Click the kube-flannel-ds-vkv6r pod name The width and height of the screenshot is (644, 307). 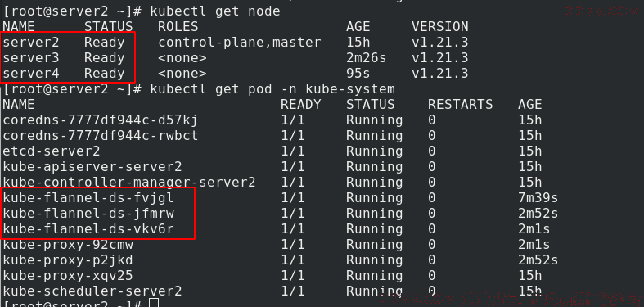pyautogui.click(x=88, y=229)
